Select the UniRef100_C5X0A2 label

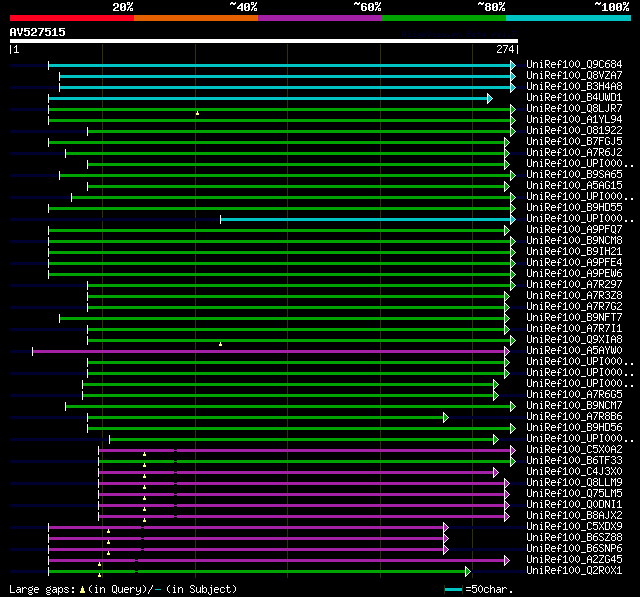[574, 450]
